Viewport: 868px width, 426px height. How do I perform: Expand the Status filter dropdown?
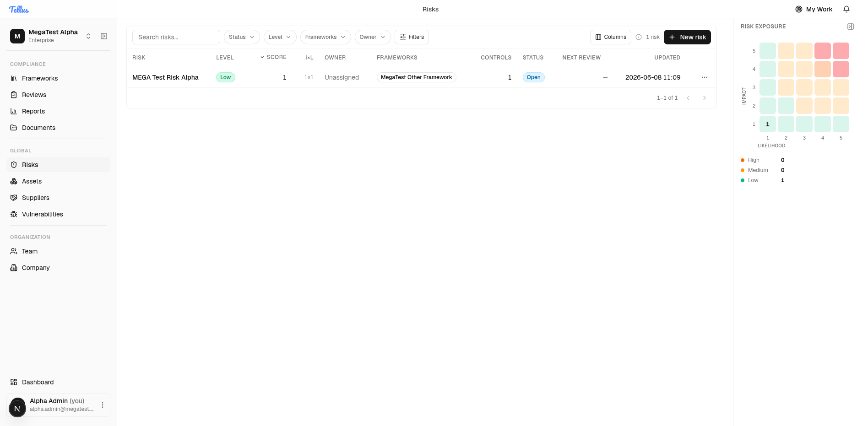[x=242, y=37]
